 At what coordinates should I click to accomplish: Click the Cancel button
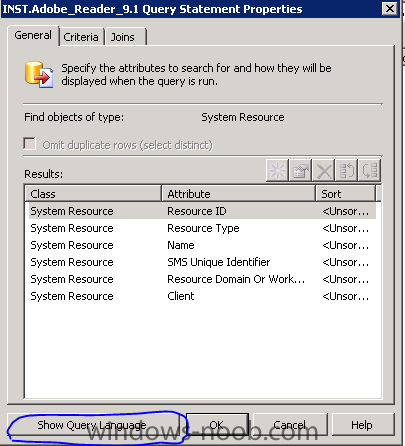(290, 425)
